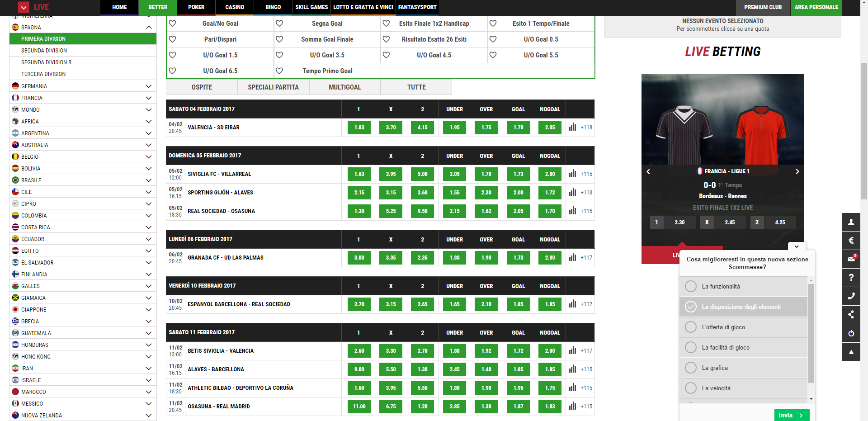Open the user profile sidebar icon
The image size is (868, 421).
[x=851, y=222]
